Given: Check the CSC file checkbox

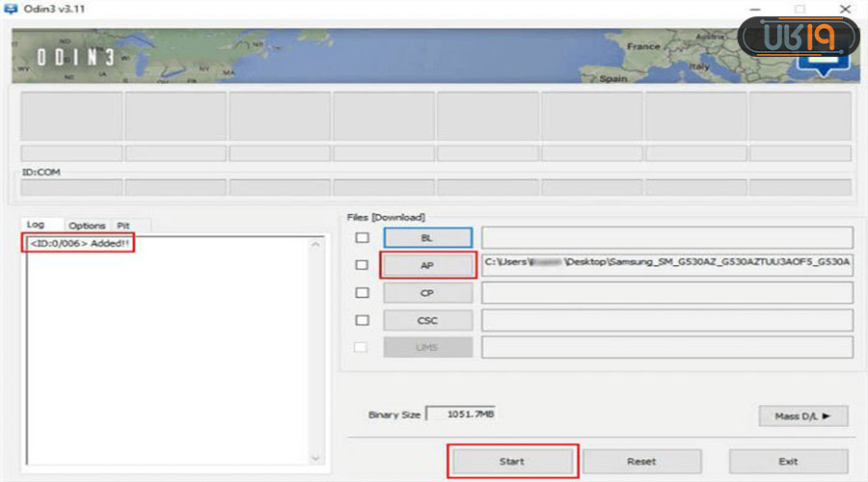Looking at the screenshot, I should pyautogui.click(x=362, y=320).
